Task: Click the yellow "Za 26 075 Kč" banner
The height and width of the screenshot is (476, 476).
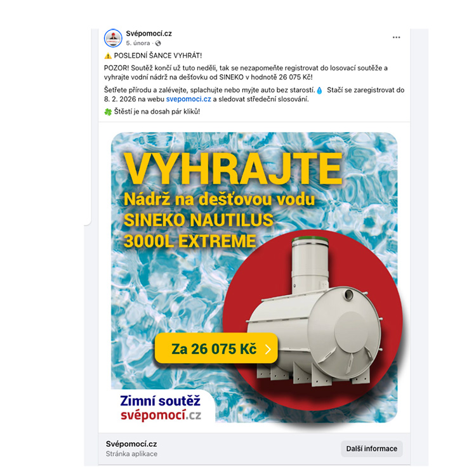Action: (216, 348)
